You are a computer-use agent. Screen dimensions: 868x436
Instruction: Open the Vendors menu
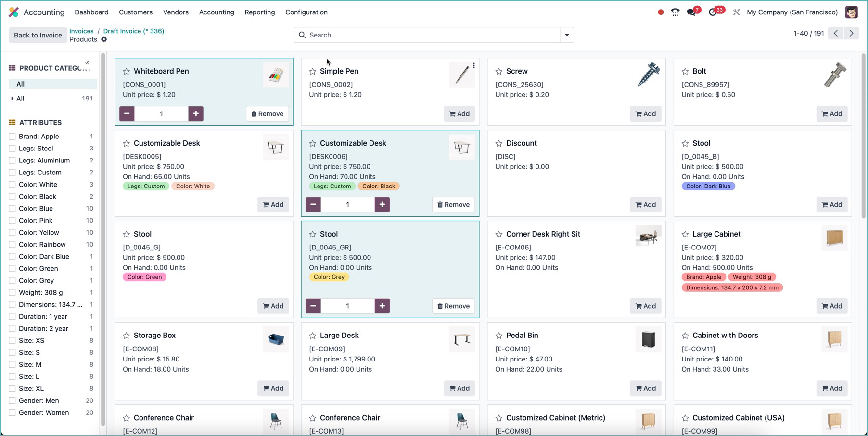tap(176, 12)
